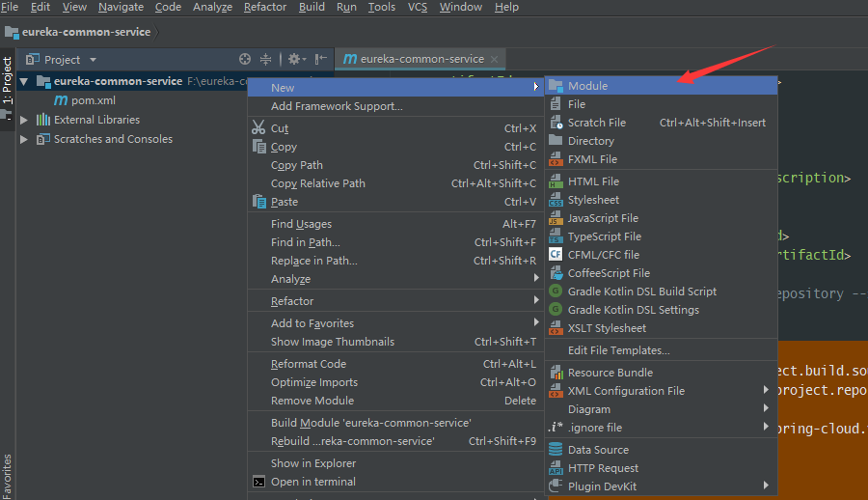Select Remove Module
The height and width of the screenshot is (500, 868).
coord(395,401)
